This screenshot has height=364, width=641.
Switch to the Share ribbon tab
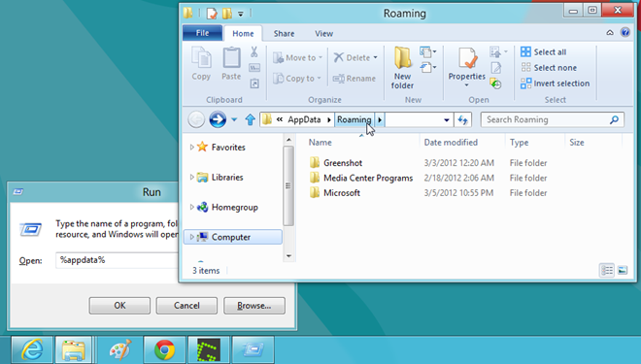tap(284, 34)
